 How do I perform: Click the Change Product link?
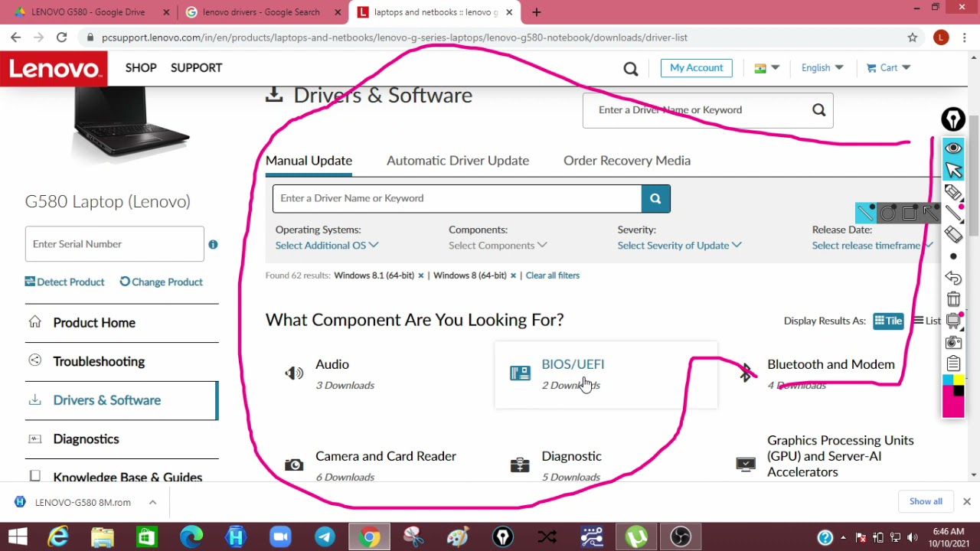pos(162,282)
